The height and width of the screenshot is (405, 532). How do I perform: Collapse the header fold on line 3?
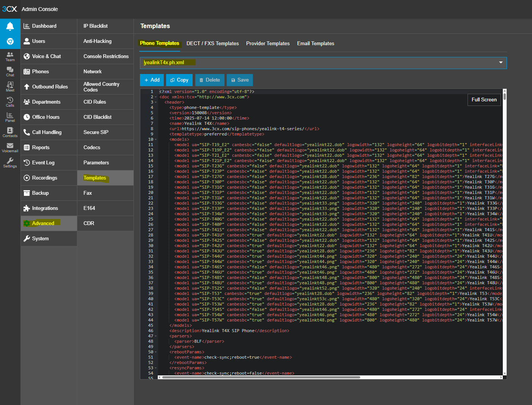156,102
